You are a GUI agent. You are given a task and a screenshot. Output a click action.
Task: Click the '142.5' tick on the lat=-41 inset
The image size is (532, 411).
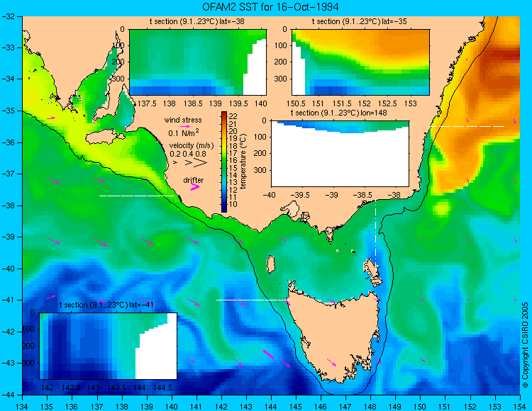[71, 388]
